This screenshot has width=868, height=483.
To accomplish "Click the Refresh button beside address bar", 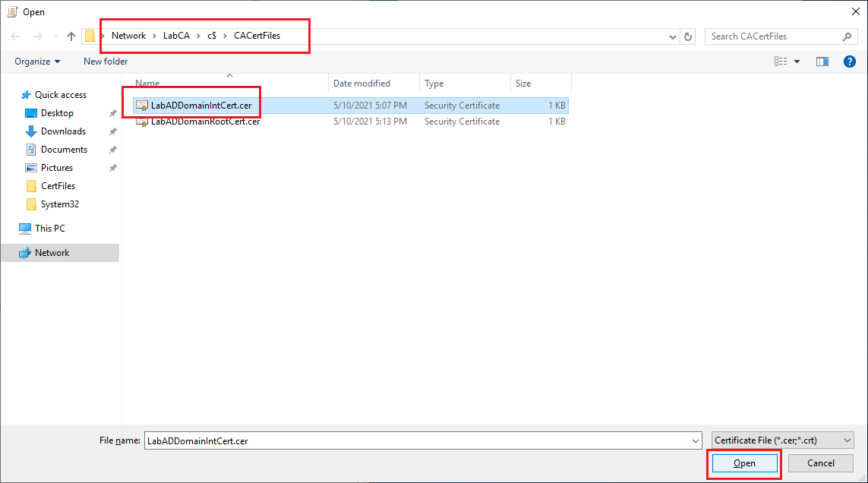I will pos(688,36).
